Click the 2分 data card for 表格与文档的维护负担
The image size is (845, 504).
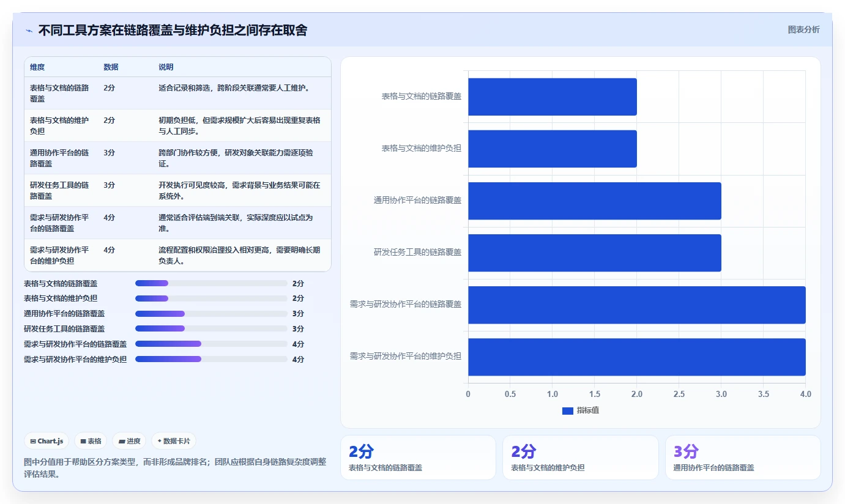(580, 457)
